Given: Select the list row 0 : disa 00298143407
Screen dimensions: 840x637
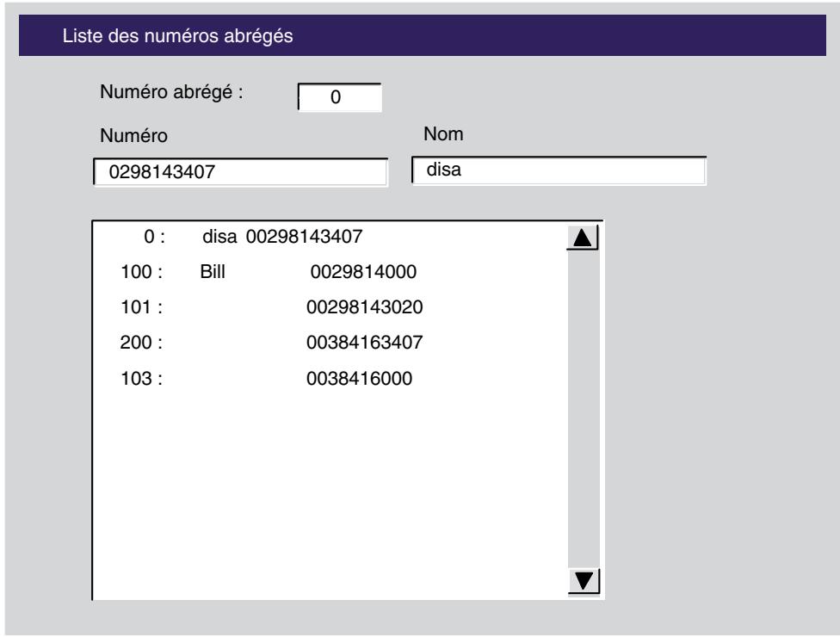Looking at the screenshot, I should coord(330,236).
